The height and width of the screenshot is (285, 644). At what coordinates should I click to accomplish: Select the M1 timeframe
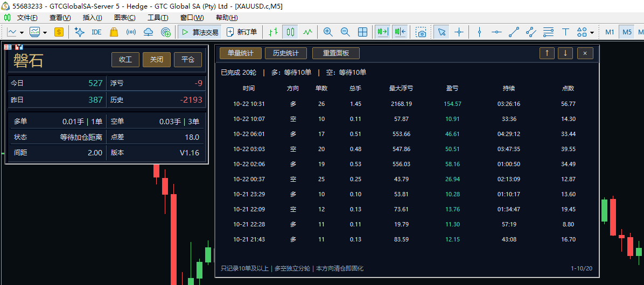point(610,32)
